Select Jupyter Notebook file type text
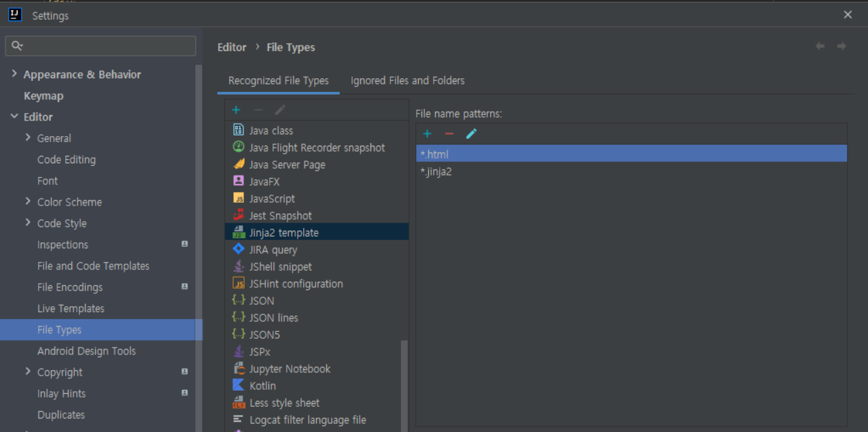The height and width of the screenshot is (432, 868). point(290,369)
